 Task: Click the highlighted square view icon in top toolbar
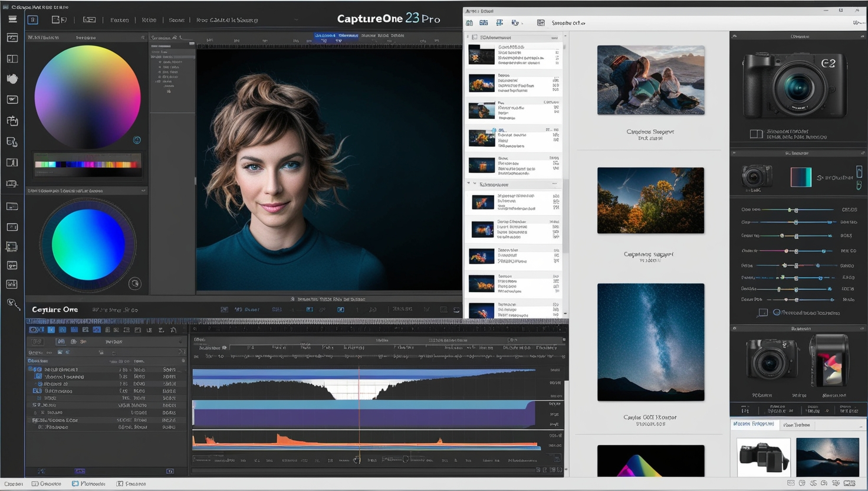pos(33,19)
